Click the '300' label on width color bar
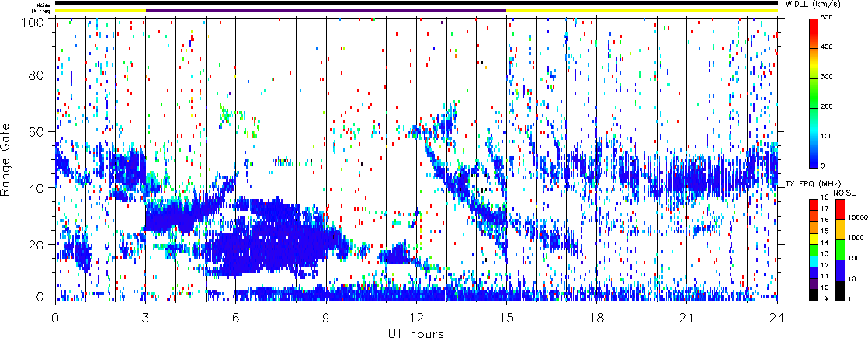Image resolution: width=868 pixels, height=338 pixels. 827,78
